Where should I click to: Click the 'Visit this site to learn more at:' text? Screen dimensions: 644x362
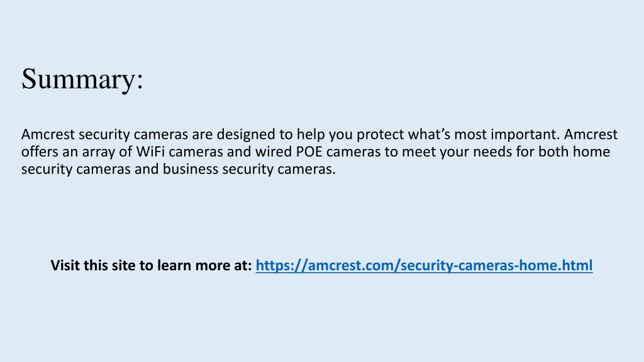[x=151, y=265]
